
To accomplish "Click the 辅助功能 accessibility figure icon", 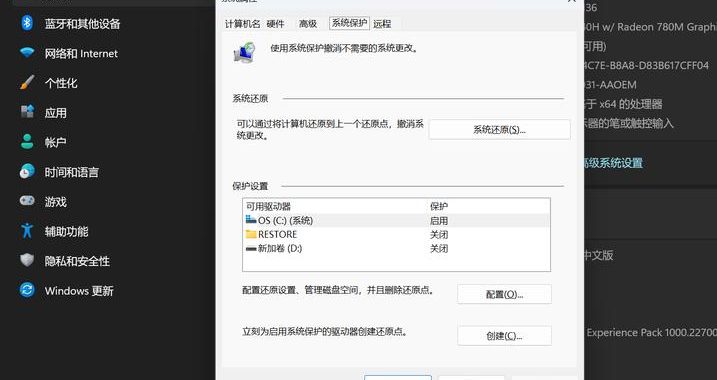I will pyautogui.click(x=27, y=230).
